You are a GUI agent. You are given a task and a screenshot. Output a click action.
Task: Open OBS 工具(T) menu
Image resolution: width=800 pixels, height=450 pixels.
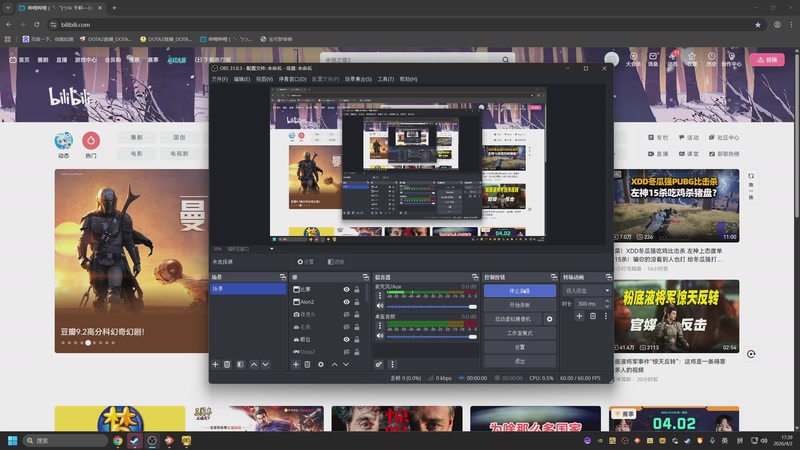[386, 79]
